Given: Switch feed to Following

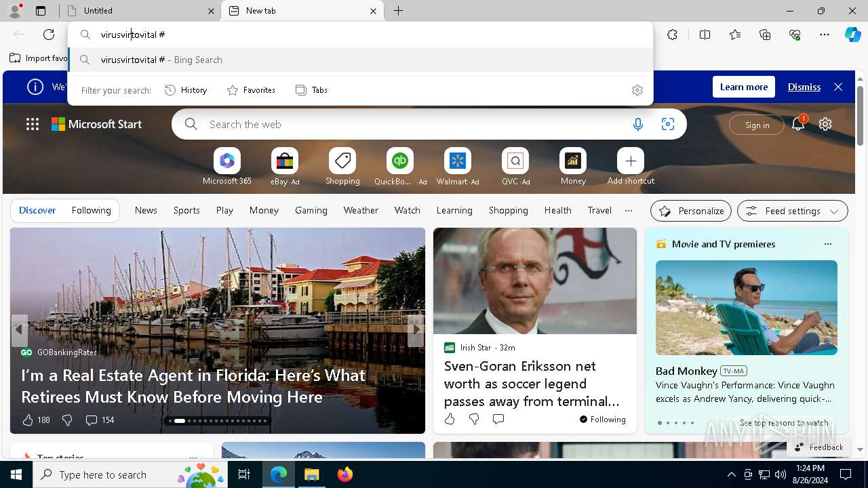Looking at the screenshot, I should tap(91, 210).
